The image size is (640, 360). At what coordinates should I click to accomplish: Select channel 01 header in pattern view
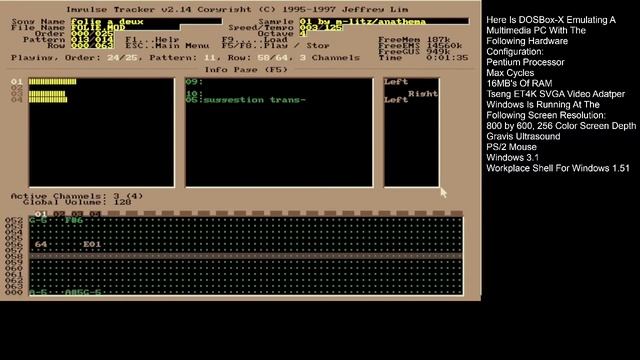tap(41, 213)
